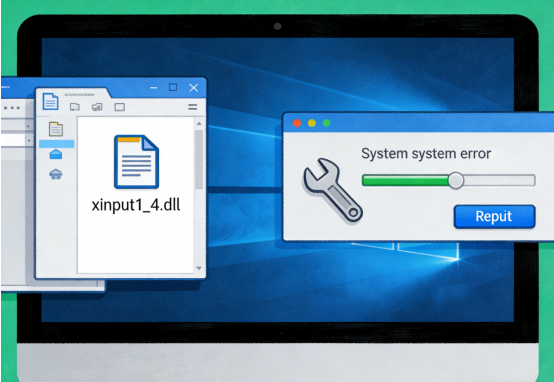Click the folder icon in file toolbar

[x=75, y=107]
